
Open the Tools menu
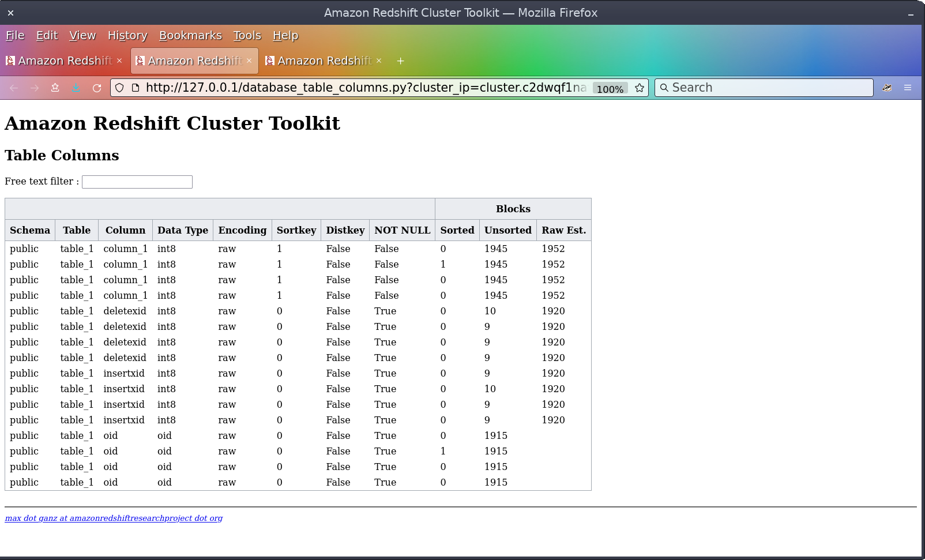pyautogui.click(x=247, y=35)
